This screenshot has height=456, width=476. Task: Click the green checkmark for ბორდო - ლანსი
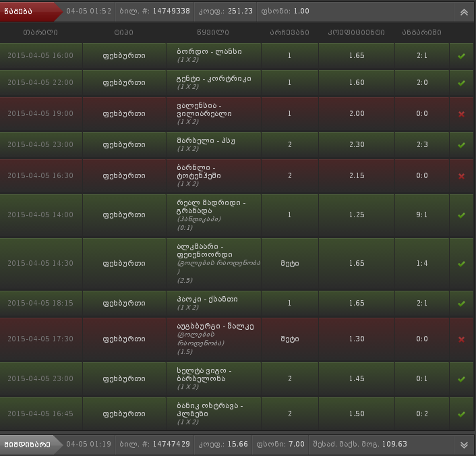click(x=461, y=56)
